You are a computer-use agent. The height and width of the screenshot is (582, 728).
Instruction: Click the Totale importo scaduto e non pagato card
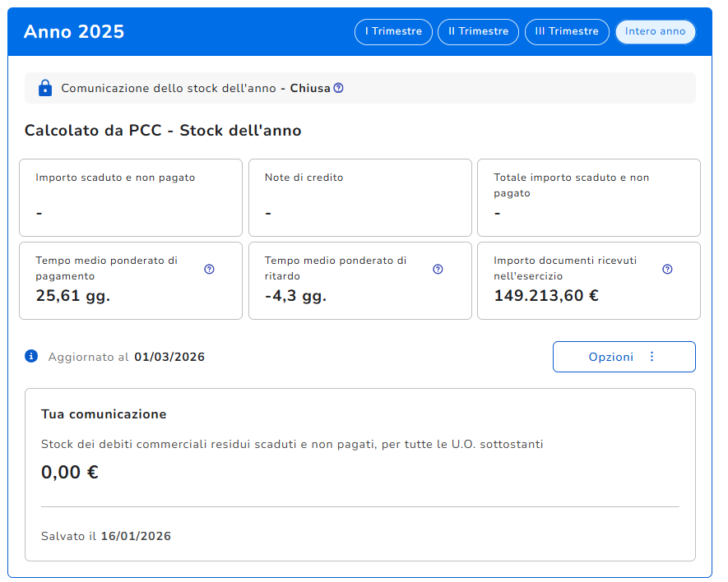point(589,198)
